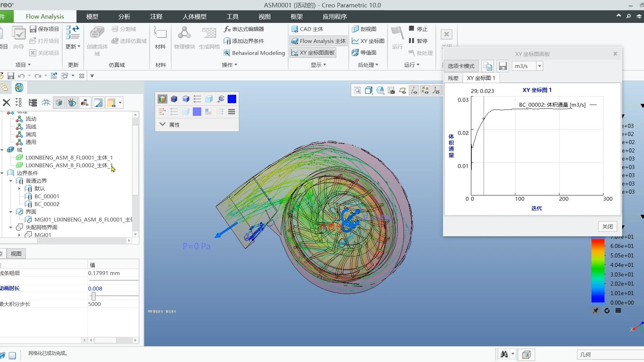
Task: Toggle the XY 坐标图面板 panel display
Action: (313, 53)
